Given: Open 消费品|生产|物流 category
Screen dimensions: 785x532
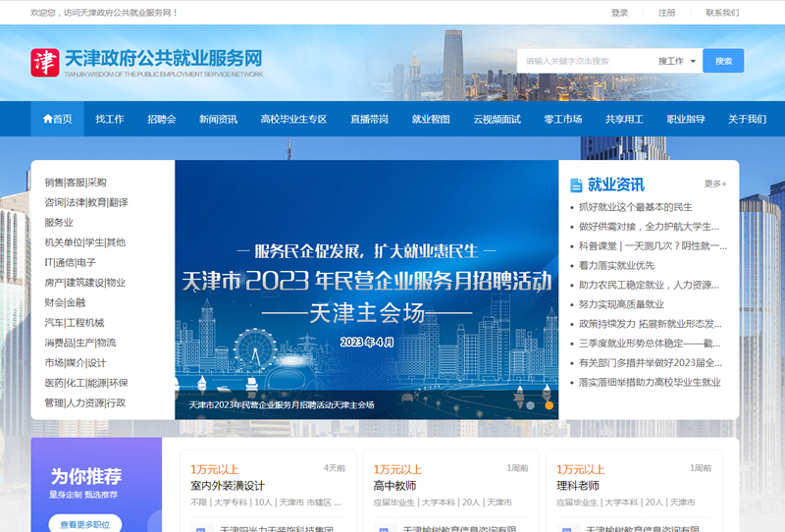Looking at the screenshot, I should 80,343.
